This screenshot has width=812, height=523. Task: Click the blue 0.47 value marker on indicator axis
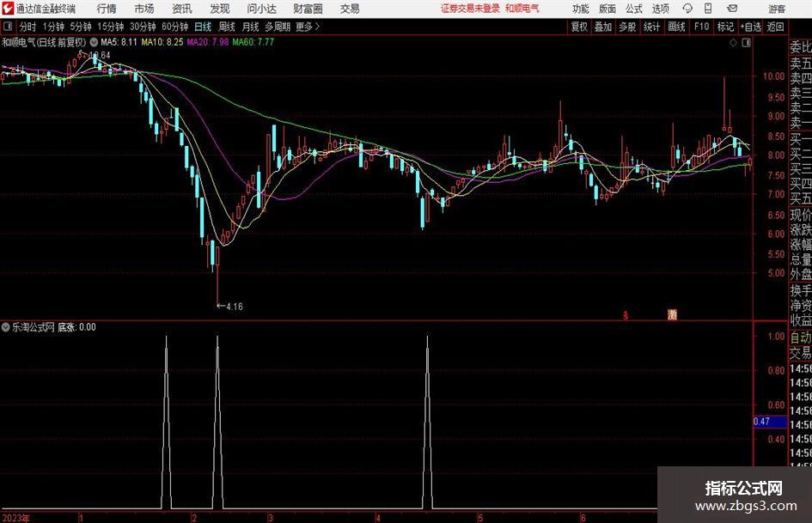770,422
